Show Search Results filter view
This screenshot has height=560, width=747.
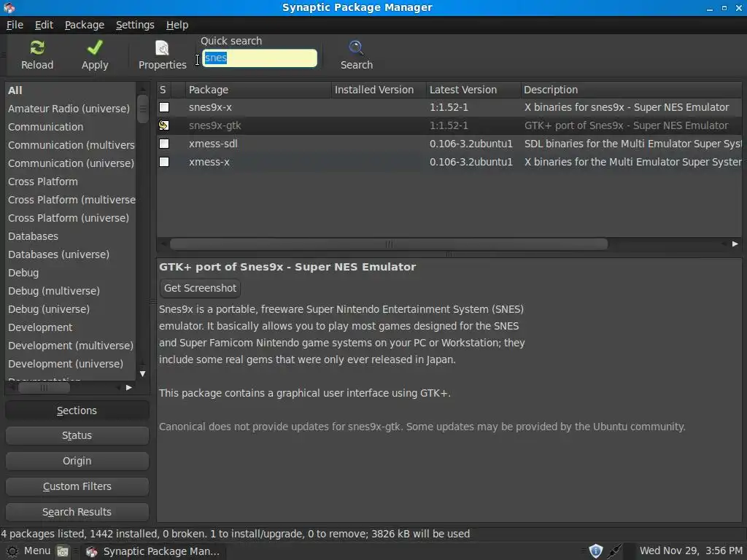click(x=77, y=512)
